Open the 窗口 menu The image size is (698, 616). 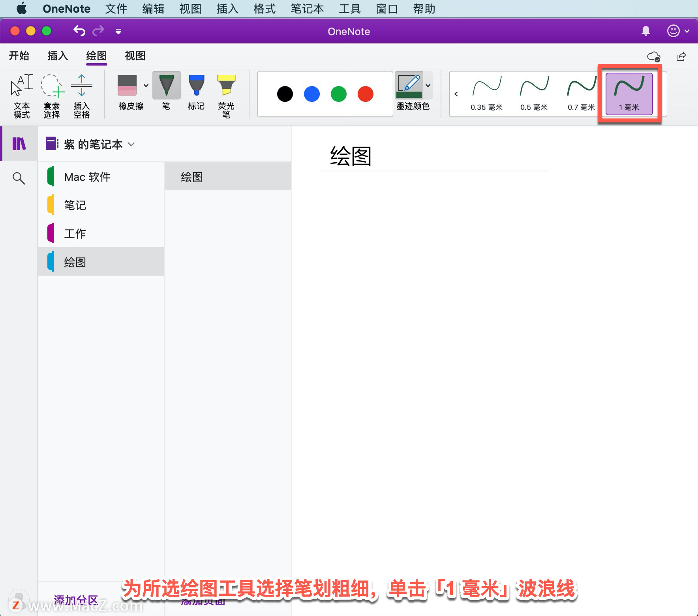pos(387,9)
